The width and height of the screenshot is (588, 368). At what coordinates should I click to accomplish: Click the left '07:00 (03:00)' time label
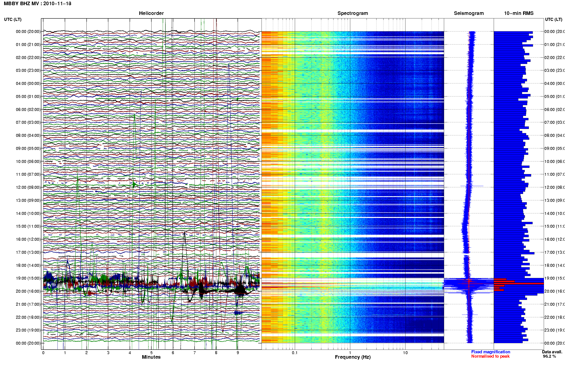[x=28, y=122]
